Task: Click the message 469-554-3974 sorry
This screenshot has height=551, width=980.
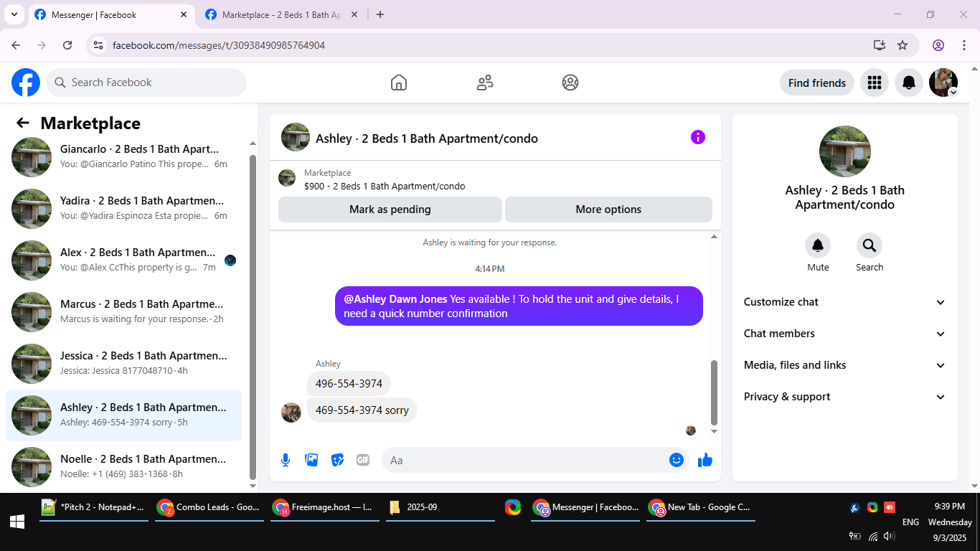Action: pyautogui.click(x=362, y=410)
